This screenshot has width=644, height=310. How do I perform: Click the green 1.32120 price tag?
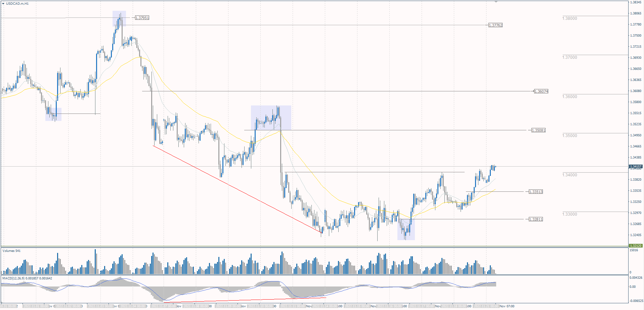click(x=636, y=246)
